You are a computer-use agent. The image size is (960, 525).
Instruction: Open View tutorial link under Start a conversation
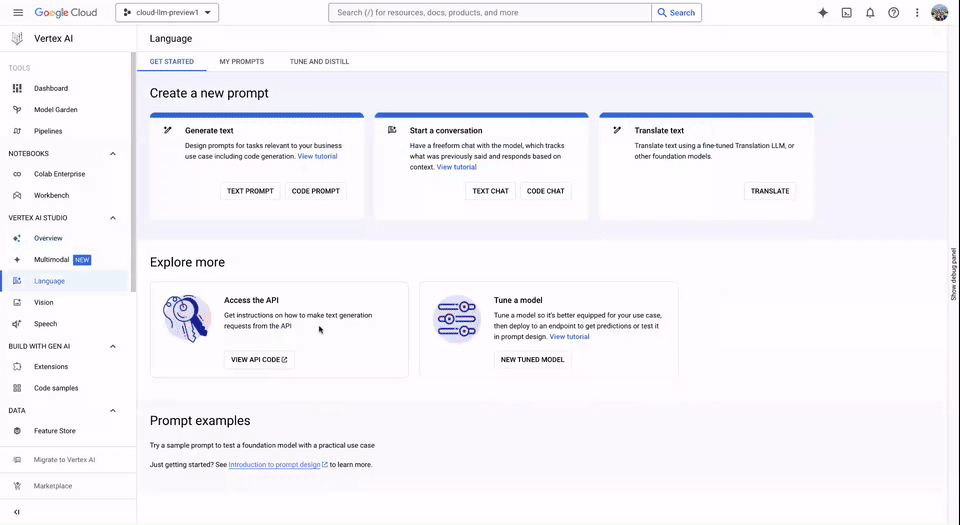[x=456, y=167]
